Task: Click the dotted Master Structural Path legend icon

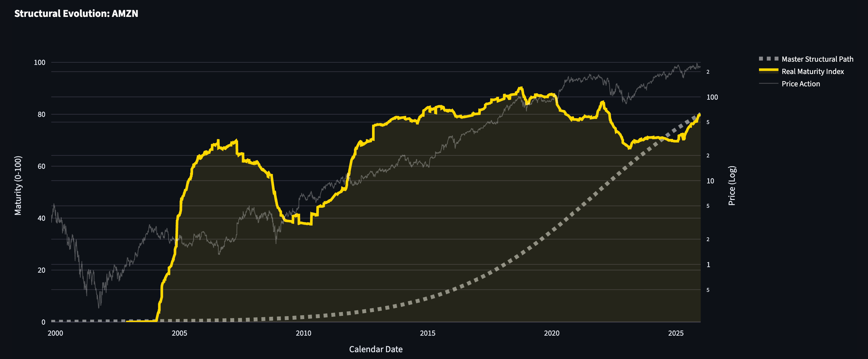Action: 768,59
